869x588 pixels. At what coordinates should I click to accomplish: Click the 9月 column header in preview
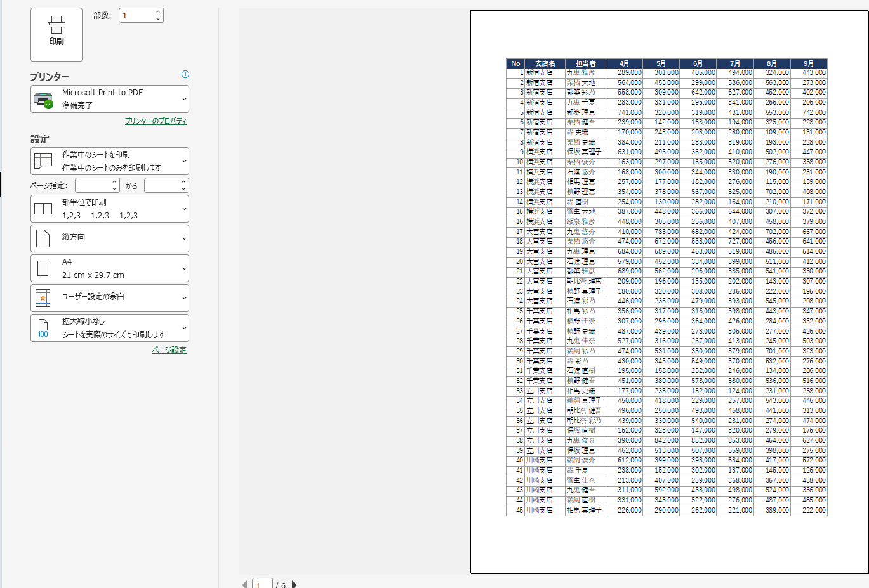pos(809,63)
